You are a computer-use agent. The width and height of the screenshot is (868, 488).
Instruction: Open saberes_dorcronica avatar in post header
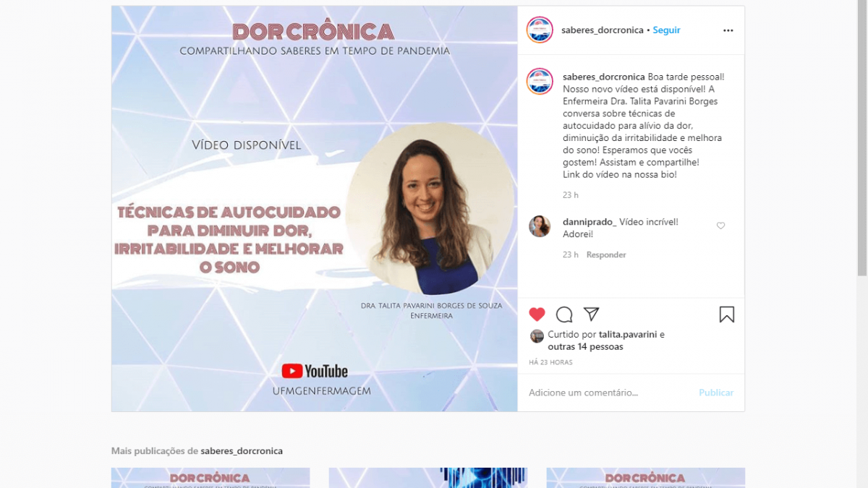(x=540, y=30)
